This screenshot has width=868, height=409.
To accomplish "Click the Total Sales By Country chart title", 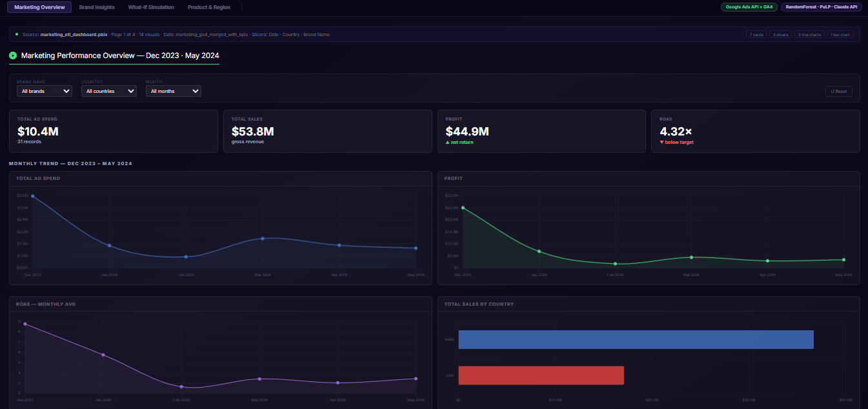I will 479,304.
